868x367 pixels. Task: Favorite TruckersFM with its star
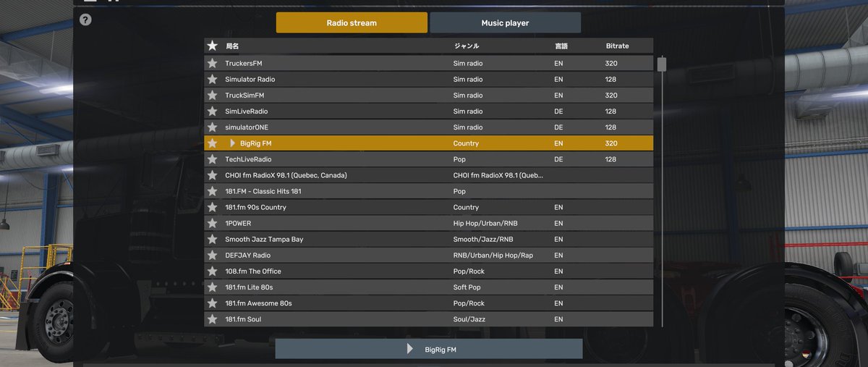click(212, 63)
